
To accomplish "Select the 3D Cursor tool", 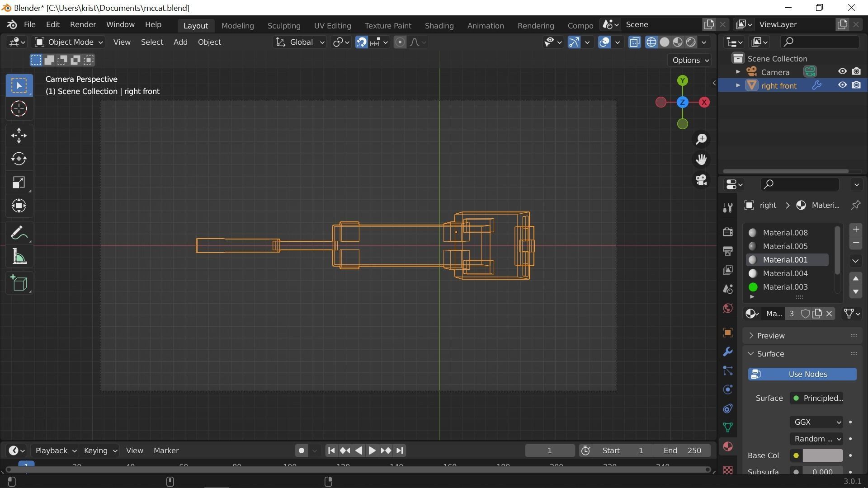I will point(19,109).
